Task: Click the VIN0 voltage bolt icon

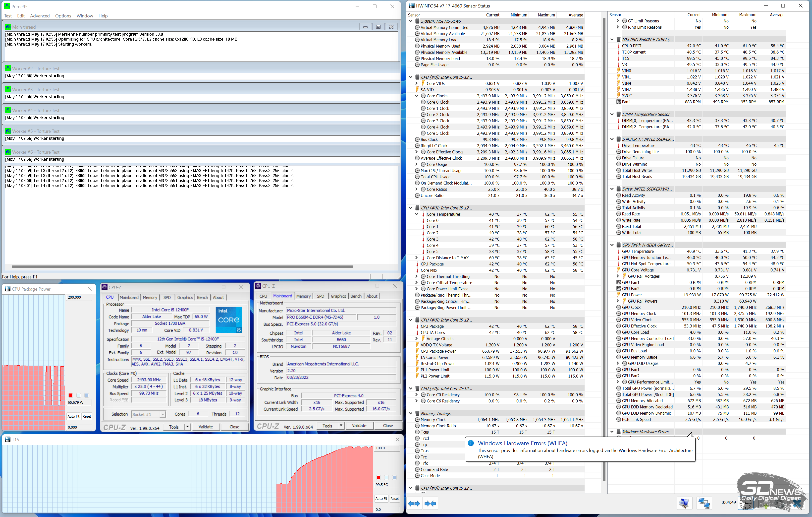Action: 618,70
